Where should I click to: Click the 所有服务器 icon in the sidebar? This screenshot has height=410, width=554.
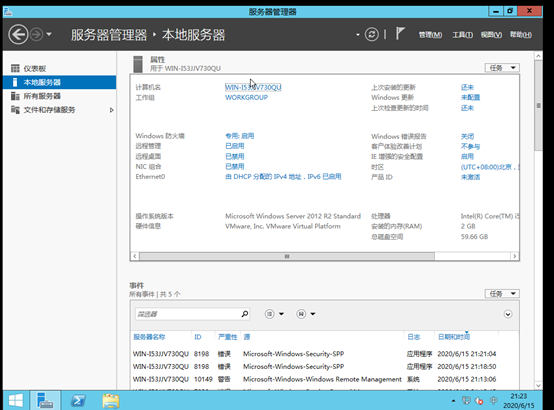click(15, 96)
